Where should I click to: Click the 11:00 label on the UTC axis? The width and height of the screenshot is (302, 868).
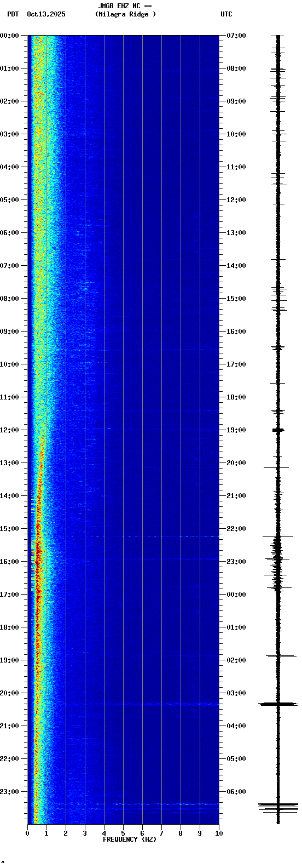click(236, 167)
